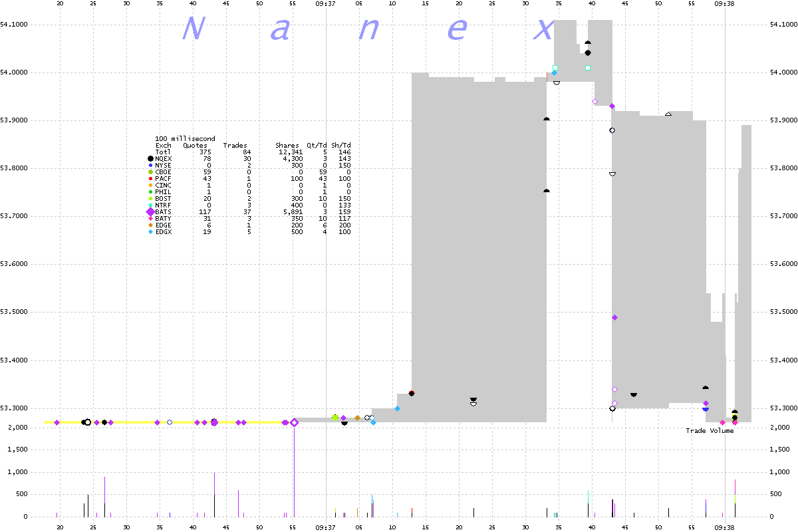Click the PACF red dot legend marker

[151, 179]
